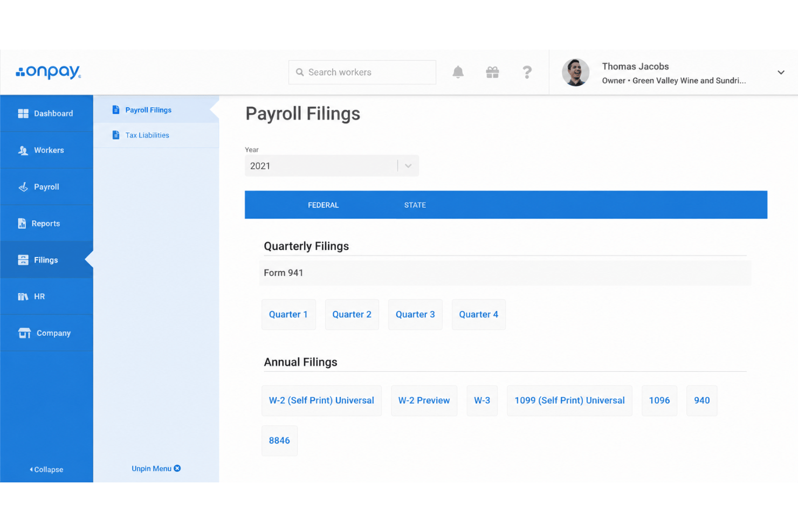Open W-2 (Self Print) Universal

[x=321, y=400]
